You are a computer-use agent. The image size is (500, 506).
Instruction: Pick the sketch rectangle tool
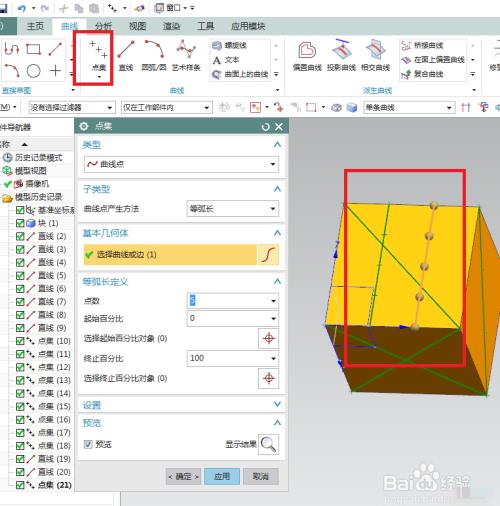point(33,49)
